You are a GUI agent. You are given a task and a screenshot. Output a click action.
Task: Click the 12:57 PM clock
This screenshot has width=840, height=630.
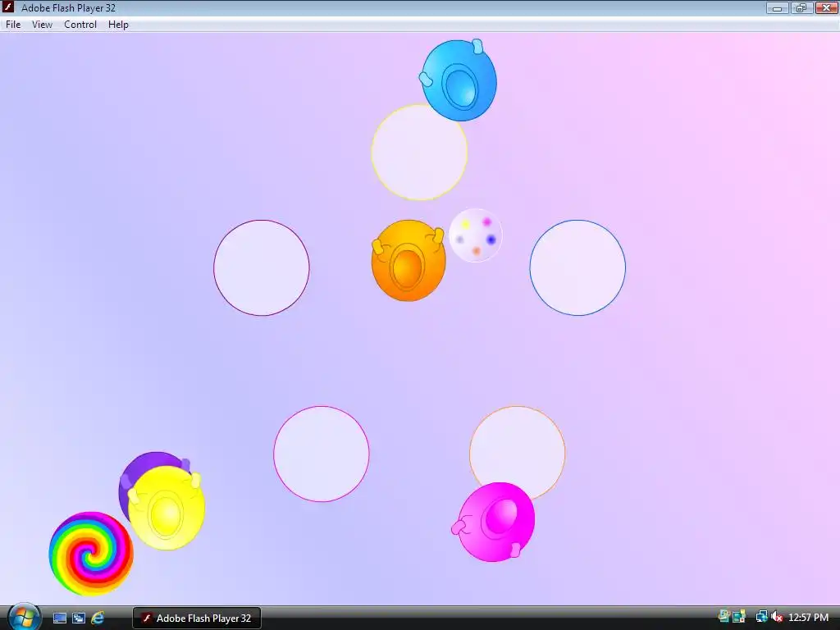click(808, 618)
